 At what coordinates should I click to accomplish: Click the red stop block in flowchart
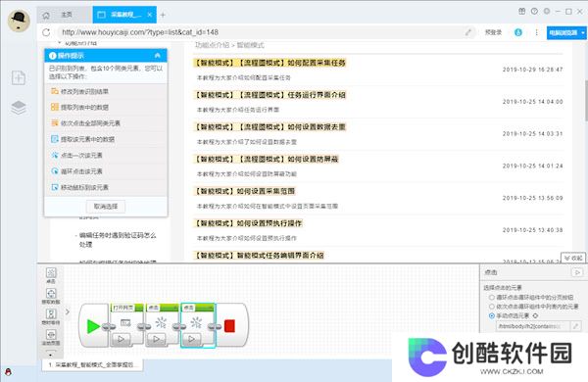point(229,326)
